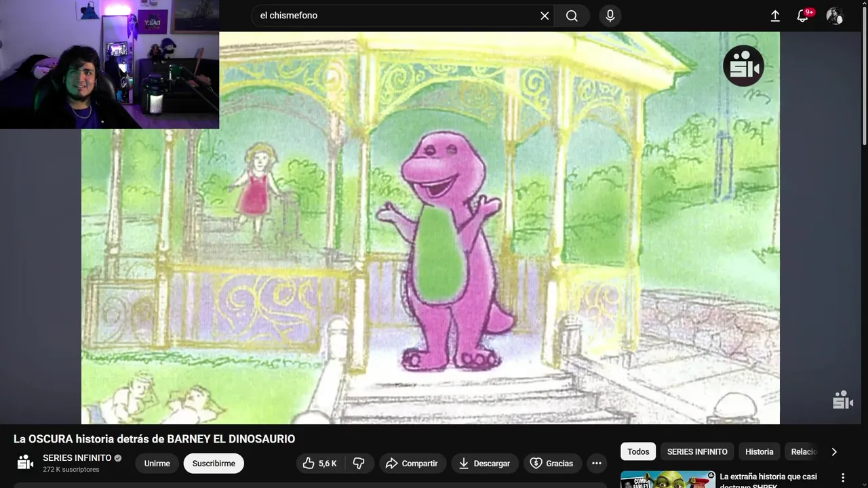
Task: Click the Unirme membership button
Action: (157, 464)
